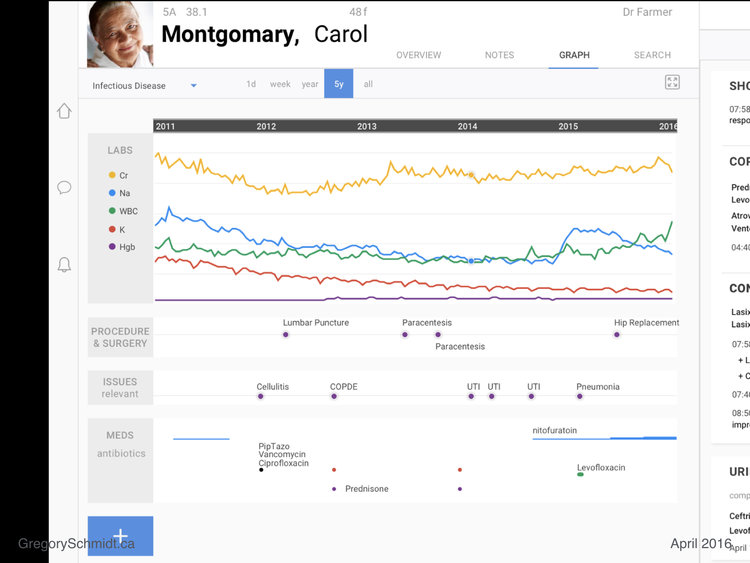
Task: Select the Lumbar Puncture procedure marker
Action: [x=286, y=334]
